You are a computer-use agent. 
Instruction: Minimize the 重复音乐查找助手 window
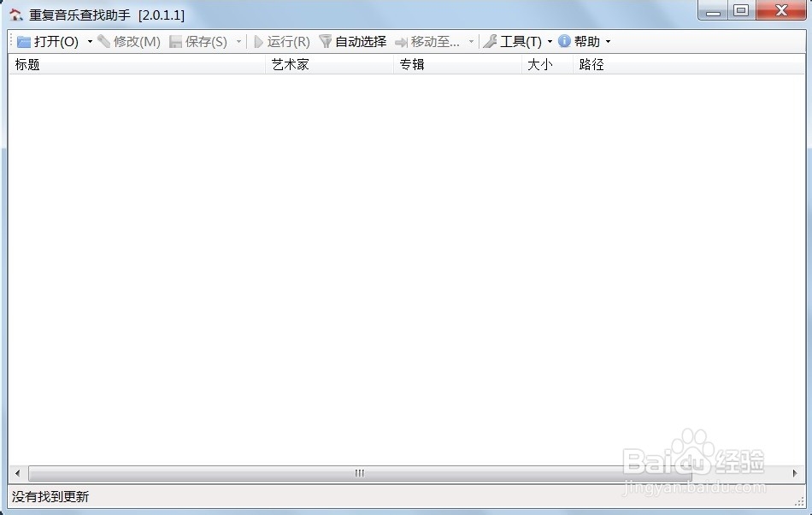713,10
